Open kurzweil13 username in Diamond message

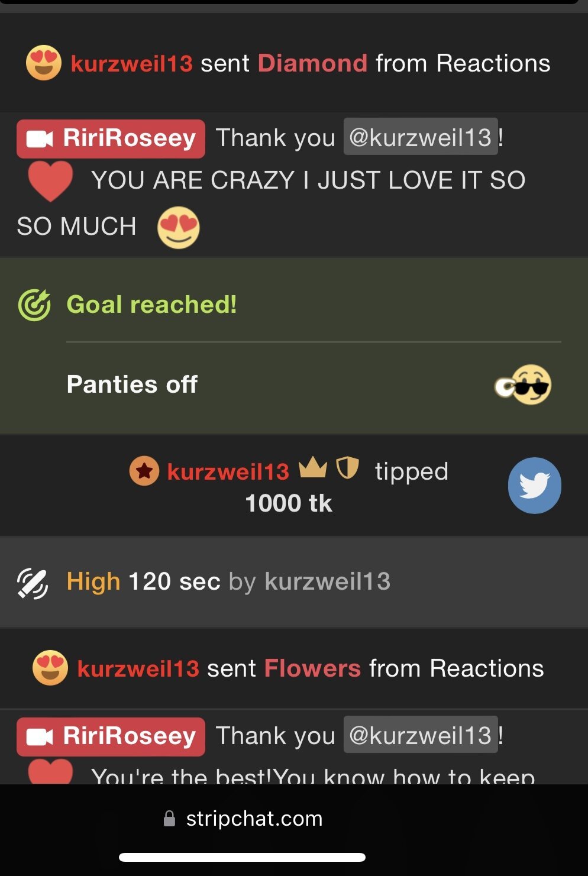click(x=132, y=63)
